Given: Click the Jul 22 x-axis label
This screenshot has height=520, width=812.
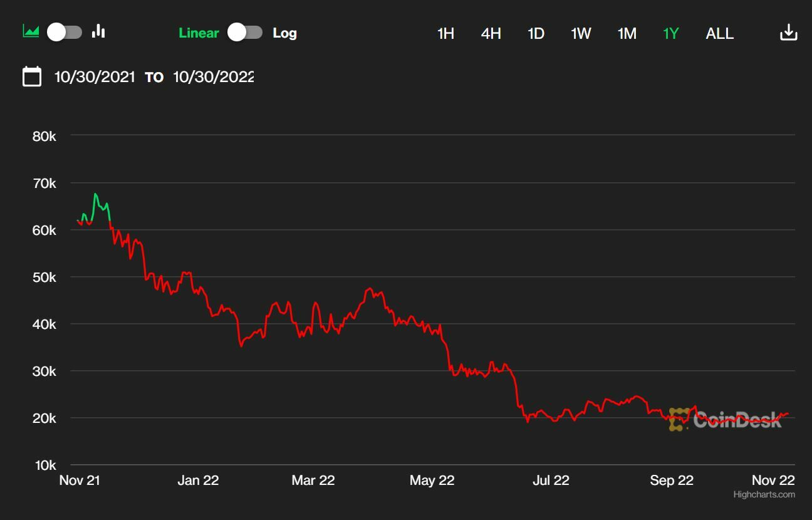Looking at the screenshot, I should click(x=551, y=480).
